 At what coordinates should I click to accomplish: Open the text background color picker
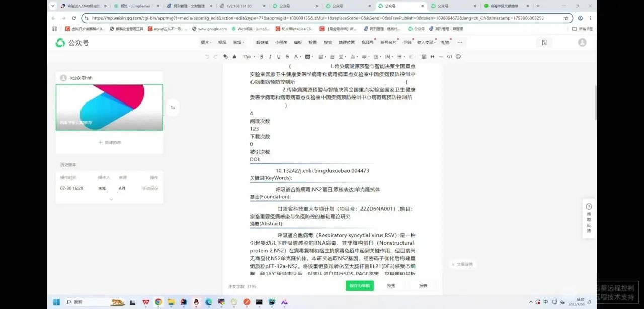coord(309,57)
